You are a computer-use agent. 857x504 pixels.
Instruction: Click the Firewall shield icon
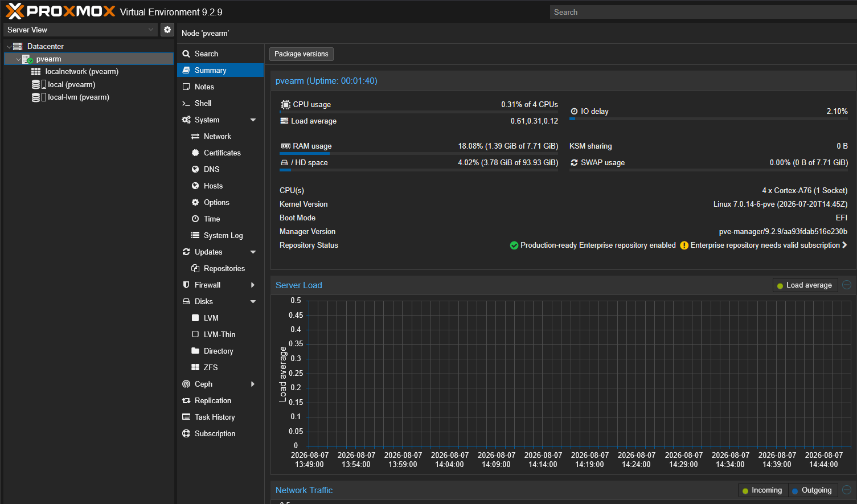coord(186,285)
